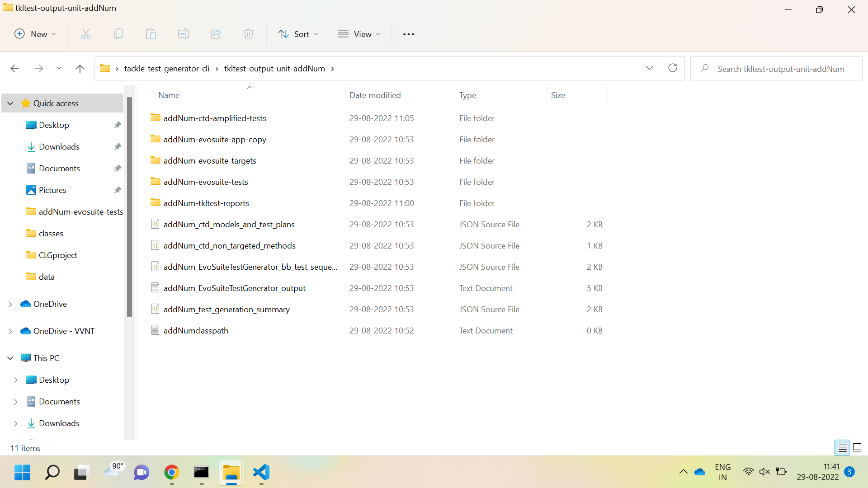
Task: Select the Rename icon in the toolbar
Action: point(183,34)
